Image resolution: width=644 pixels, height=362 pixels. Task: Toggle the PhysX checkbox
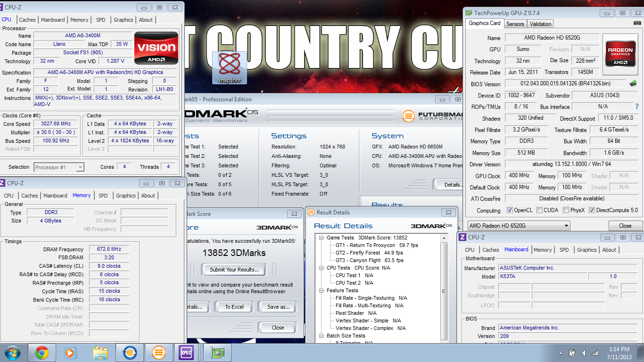click(x=566, y=210)
